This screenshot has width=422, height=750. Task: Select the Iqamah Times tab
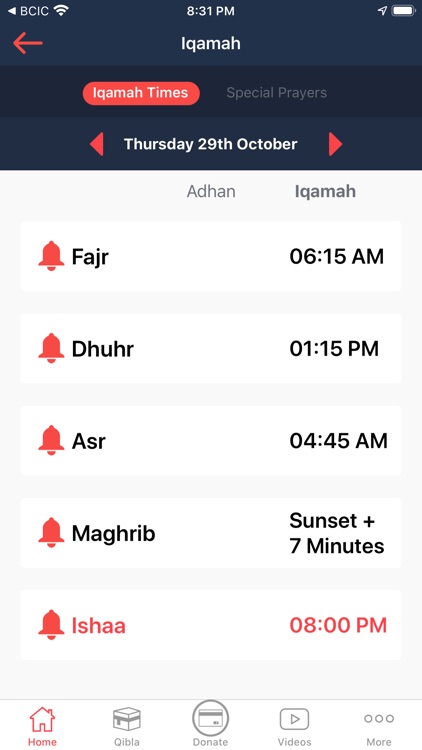(141, 93)
